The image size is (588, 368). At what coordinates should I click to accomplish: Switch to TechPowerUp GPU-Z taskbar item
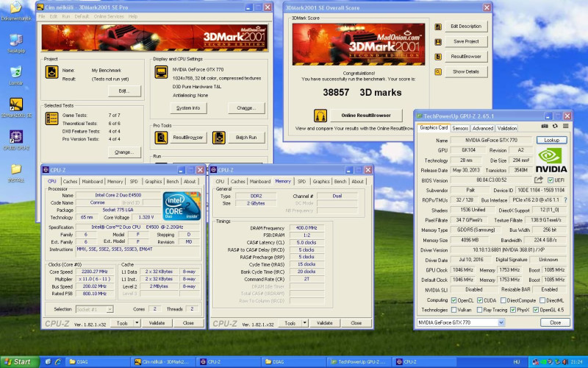pos(358,361)
